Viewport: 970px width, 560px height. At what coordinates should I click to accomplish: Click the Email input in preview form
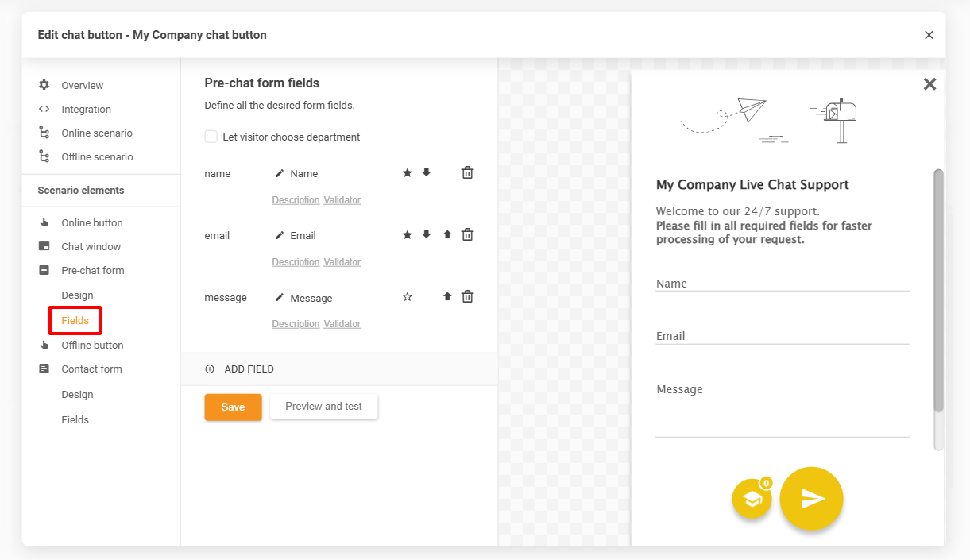pyautogui.click(x=782, y=336)
